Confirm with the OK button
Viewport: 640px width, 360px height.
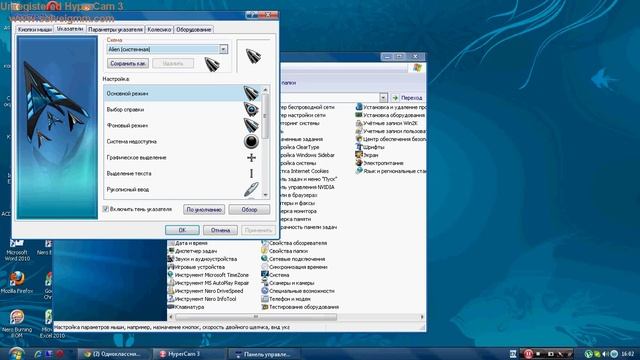pos(182,230)
